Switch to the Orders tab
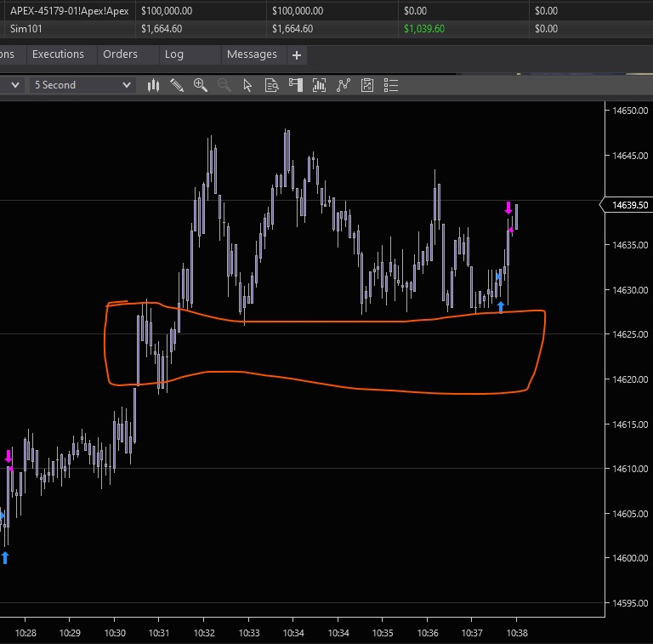 120,54
